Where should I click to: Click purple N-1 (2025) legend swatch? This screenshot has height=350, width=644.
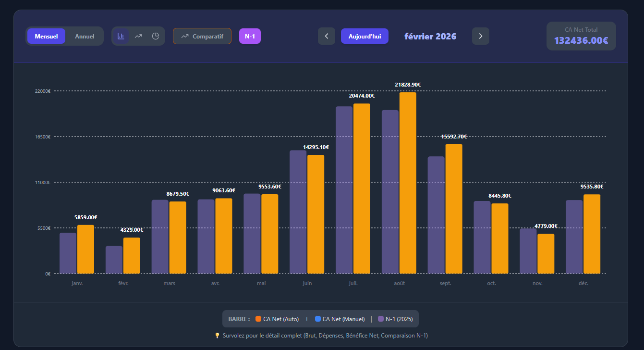pyautogui.click(x=381, y=319)
